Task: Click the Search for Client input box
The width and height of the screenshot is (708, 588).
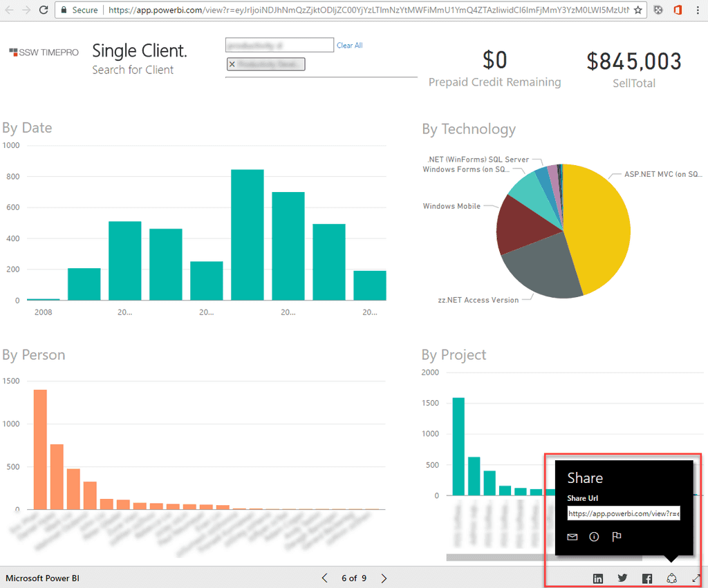Action: [x=279, y=44]
